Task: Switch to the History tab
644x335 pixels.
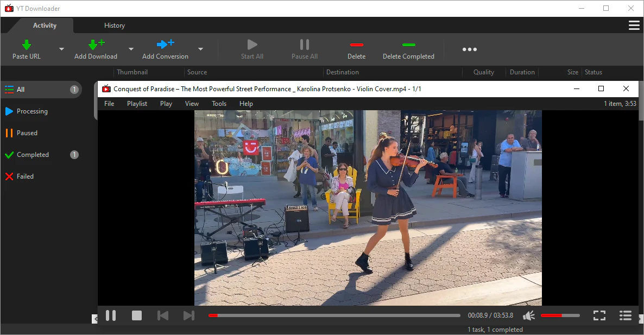Action: point(115,25)
